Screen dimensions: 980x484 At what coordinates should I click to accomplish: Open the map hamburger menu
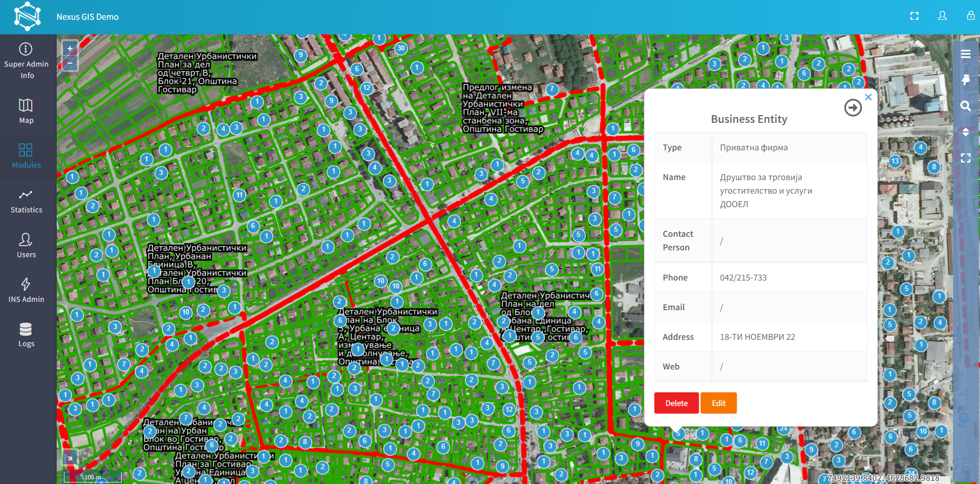click(x=965, y=54)
